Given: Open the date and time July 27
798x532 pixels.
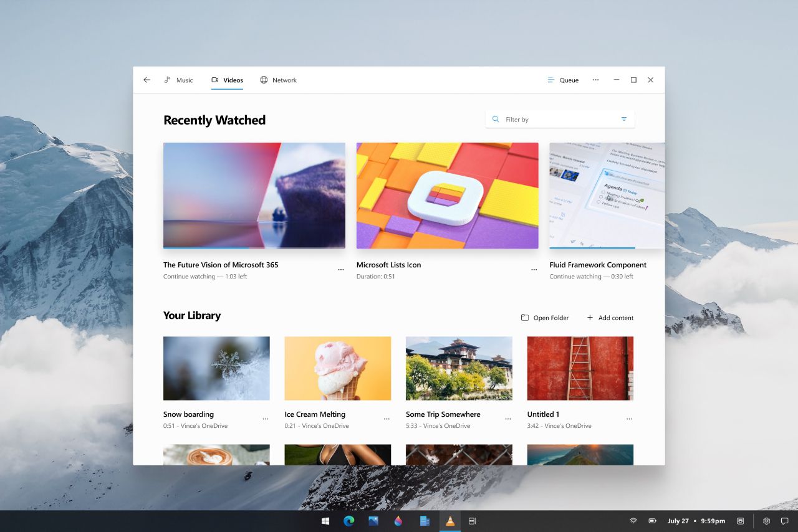Looking at the screenshot, I should [696, 521].
